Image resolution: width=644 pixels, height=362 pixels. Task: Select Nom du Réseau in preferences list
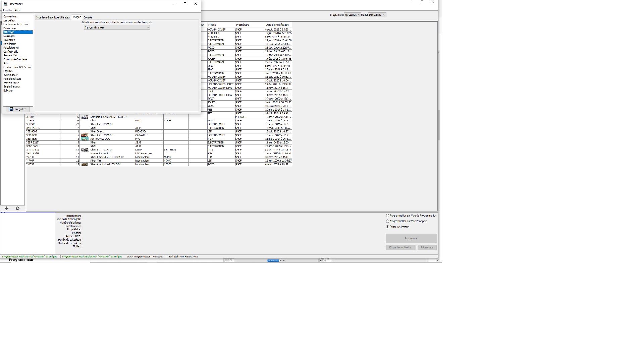[x=18, y=79]
